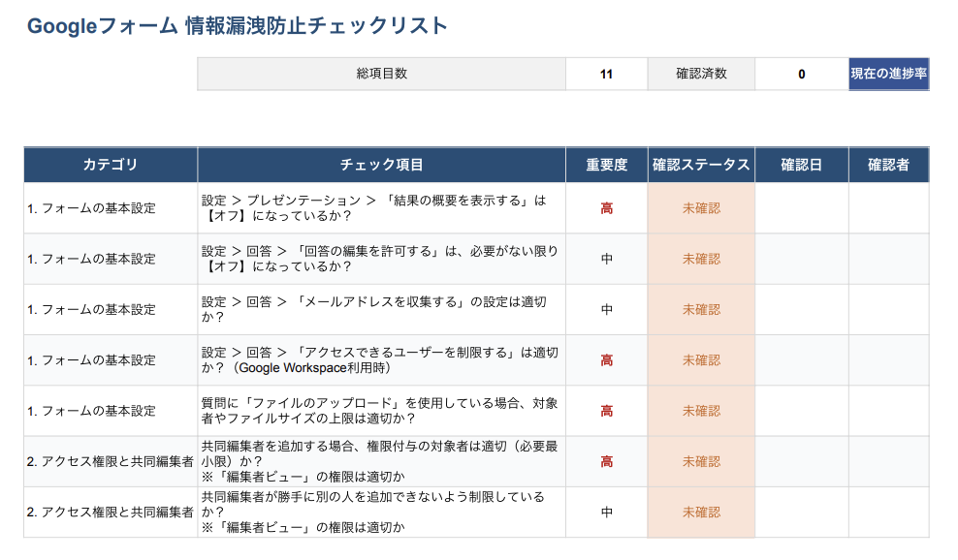Open 未確認 status for ファイルのアップロード row
Viewport: 958px width, 560px height.
point(701,411)
